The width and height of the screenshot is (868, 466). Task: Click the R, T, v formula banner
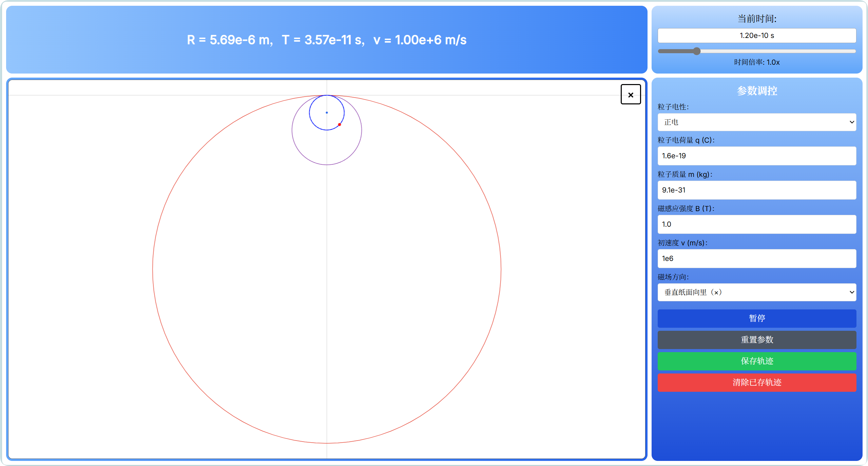tap(327, 40)
